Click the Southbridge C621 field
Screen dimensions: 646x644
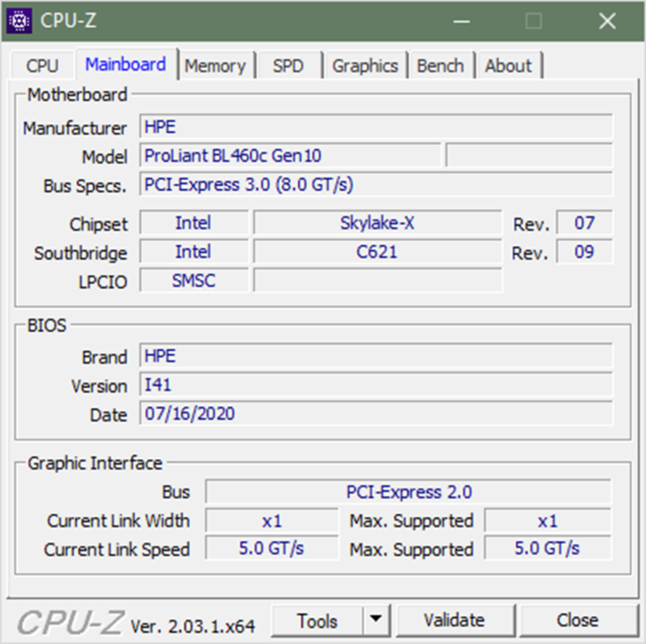tap(377, 252)
